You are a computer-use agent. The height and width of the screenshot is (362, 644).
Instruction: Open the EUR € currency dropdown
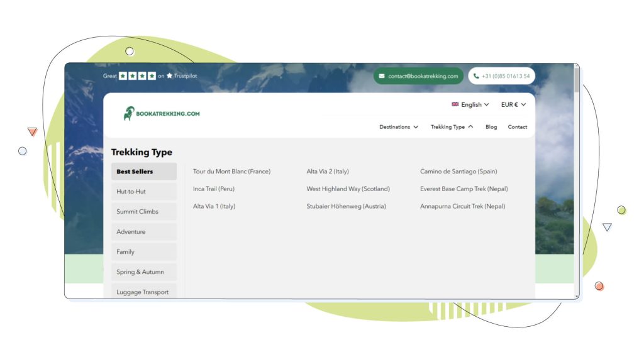point(513,105)
